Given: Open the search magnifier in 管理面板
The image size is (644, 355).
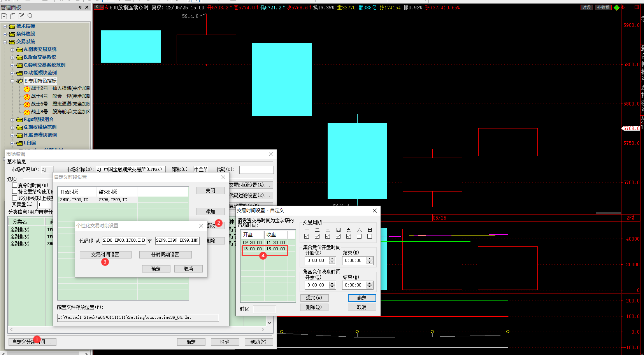Looking at the screenshot, I should pos(30,16).
